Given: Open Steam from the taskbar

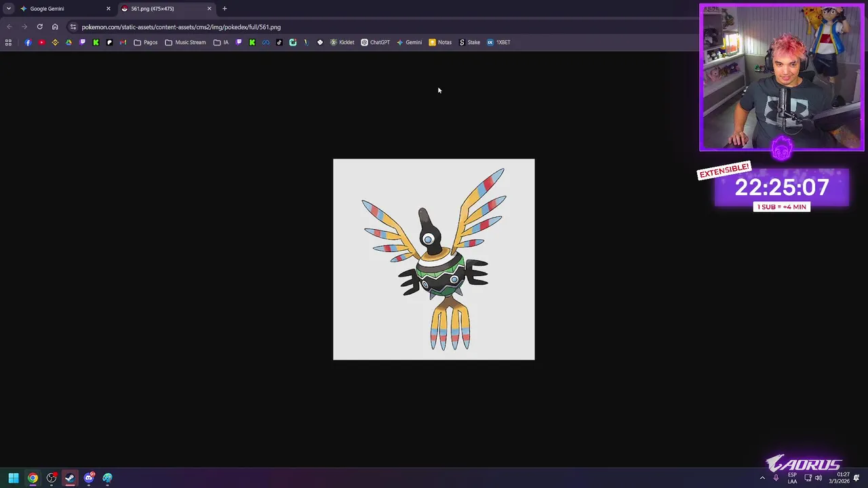Looking at the screenshot, I should [x=70, y=478].
